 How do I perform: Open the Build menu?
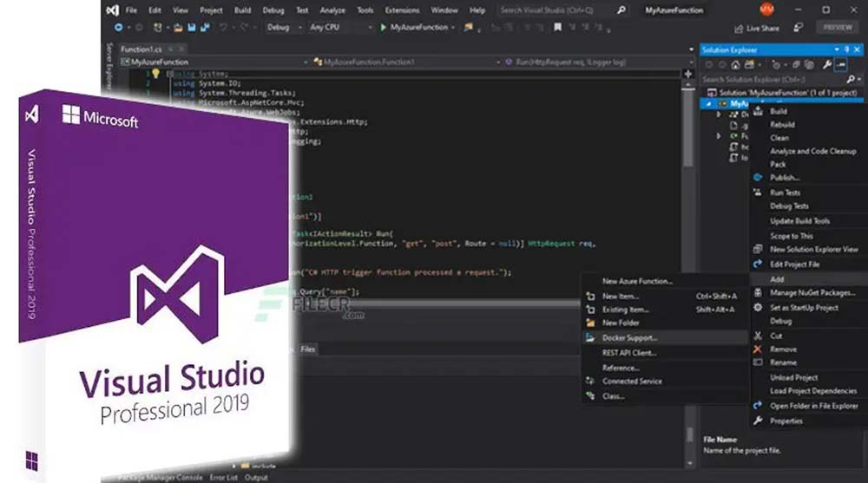point(242,10)
